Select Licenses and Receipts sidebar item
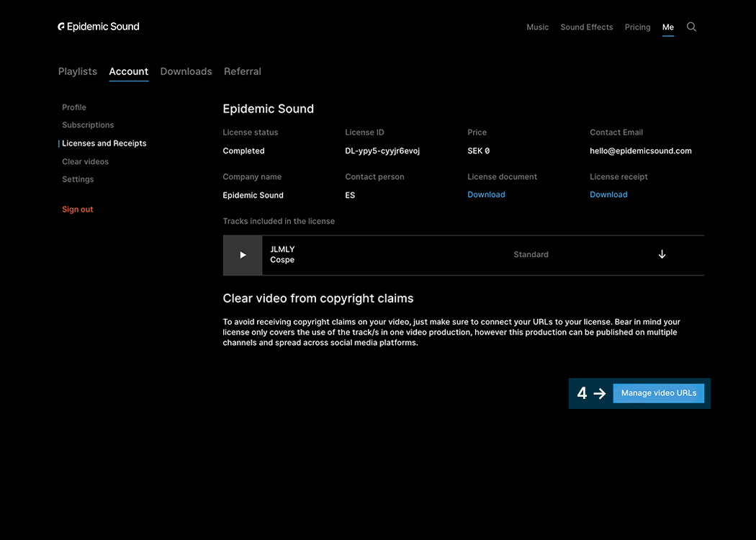The width and height of the screenshot is (756, 540). [x=104, y=143]
